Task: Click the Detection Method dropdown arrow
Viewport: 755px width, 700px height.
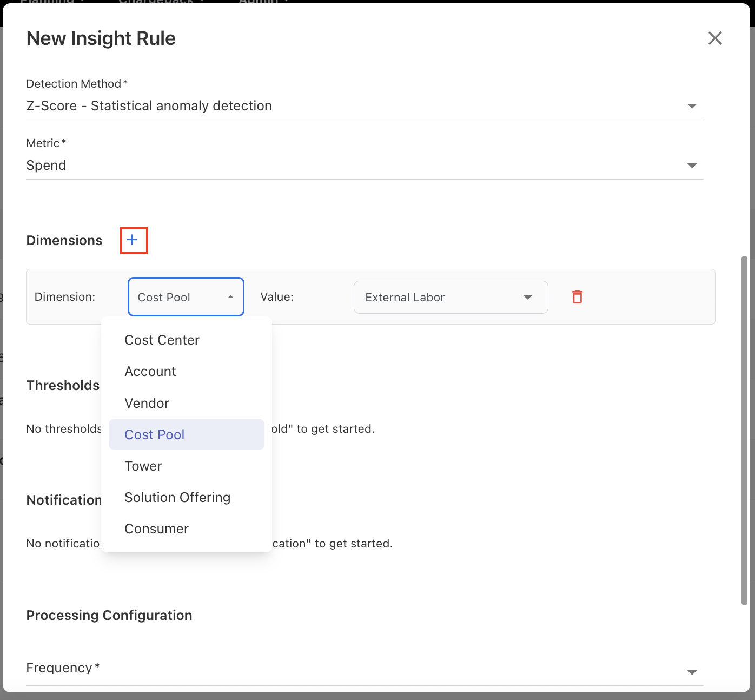Action: tap(692, 106)
